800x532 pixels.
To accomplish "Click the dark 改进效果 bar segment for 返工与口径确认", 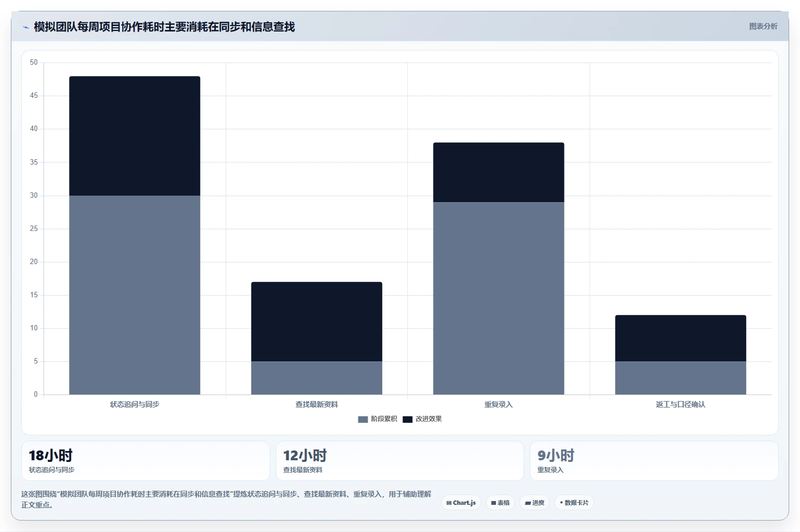I will (680, 338).
